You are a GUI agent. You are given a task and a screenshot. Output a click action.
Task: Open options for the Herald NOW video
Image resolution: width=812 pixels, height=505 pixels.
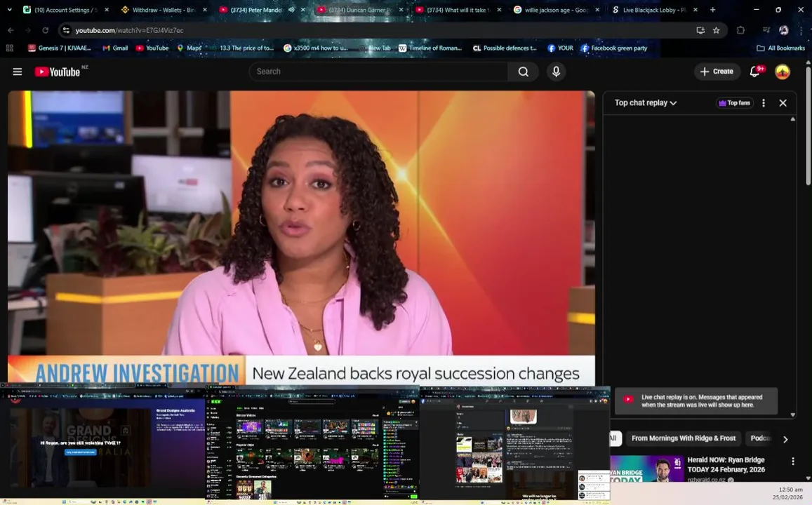pyautogui.click(x=793, y=461)
